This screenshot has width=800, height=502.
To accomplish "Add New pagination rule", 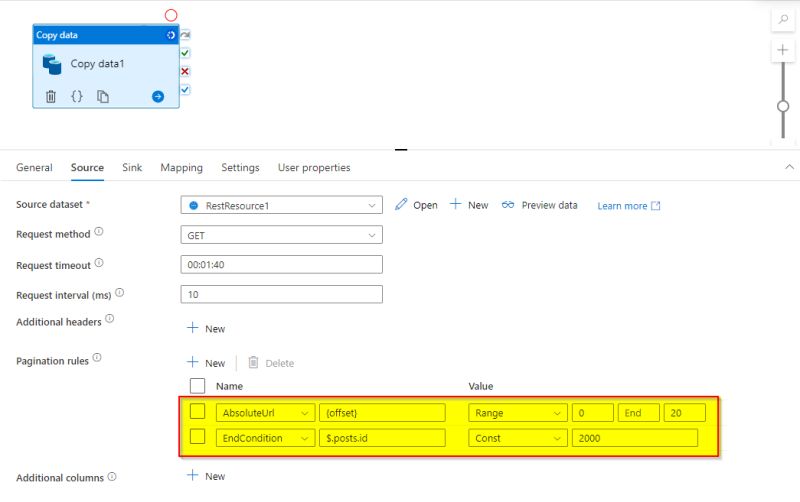I will [206, 363].
